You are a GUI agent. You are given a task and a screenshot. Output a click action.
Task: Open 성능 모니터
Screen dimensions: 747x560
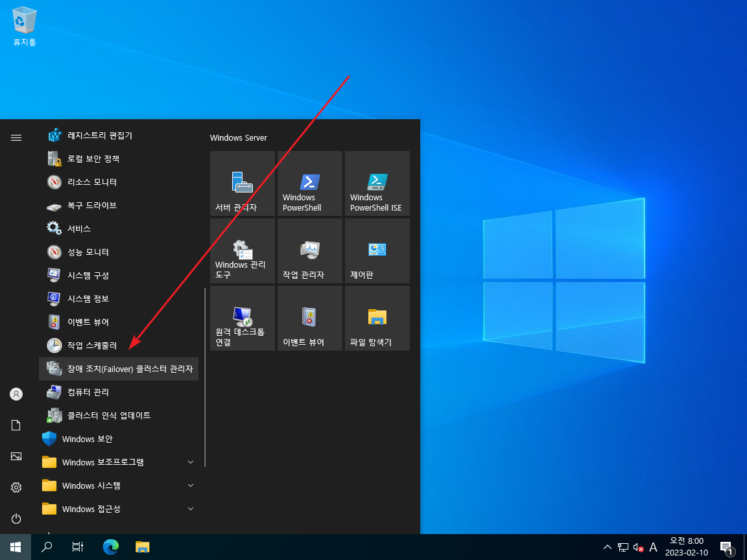[x=119, y=252]
